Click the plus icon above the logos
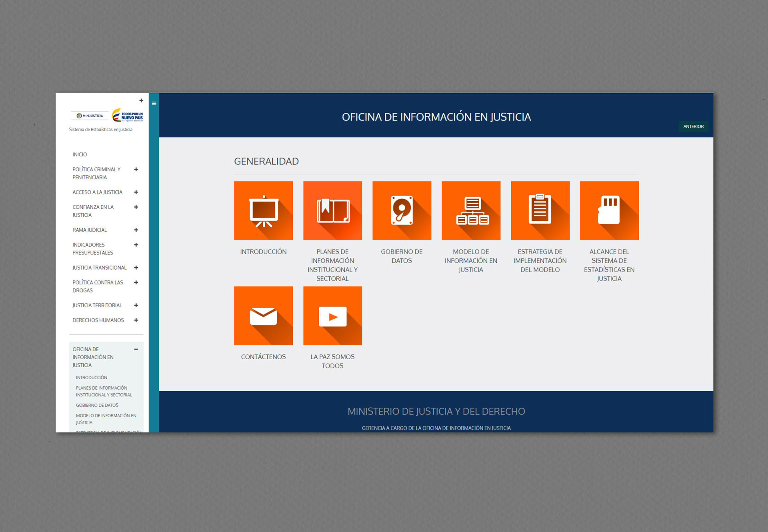 pyautogui.click(x=141, y=101)
